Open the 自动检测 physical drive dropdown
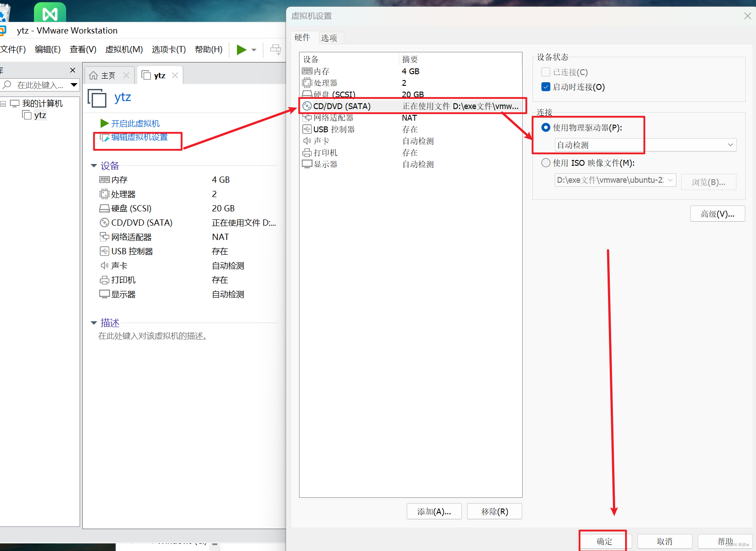The image size is (756, 551). 646,145
